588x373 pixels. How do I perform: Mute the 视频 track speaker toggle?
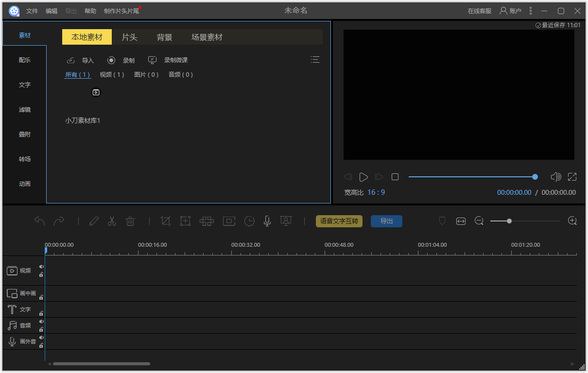[x=41, y=267]
